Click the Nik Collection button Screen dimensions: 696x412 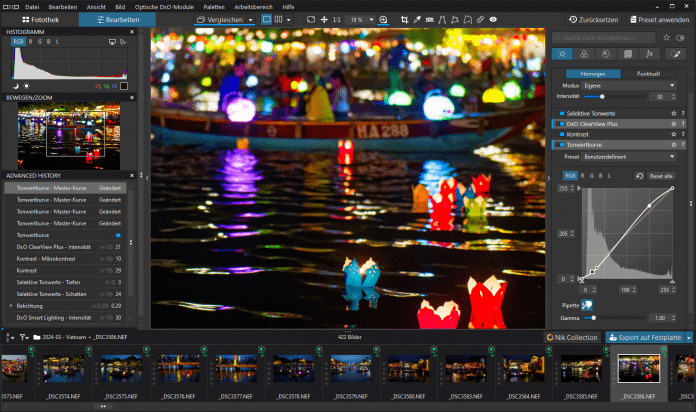pos(572,337)
